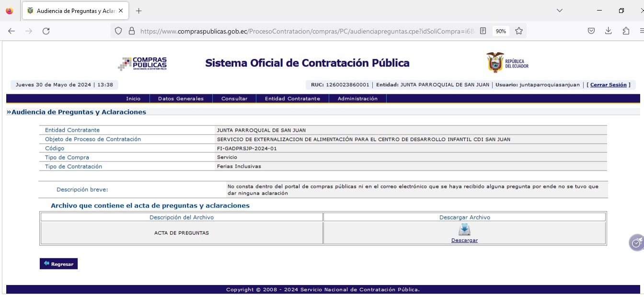
Task: Open the Pocket save icon
Action: click(x=591, y=31)
